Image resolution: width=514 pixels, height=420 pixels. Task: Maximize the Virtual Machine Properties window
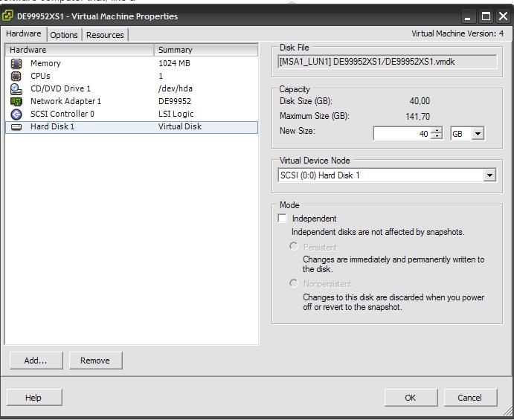point(486,16)
